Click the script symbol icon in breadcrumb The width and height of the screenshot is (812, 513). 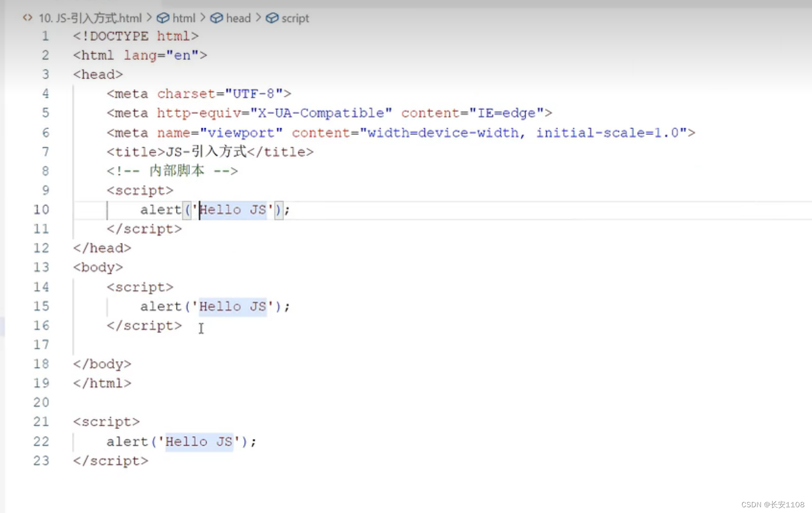272,18
